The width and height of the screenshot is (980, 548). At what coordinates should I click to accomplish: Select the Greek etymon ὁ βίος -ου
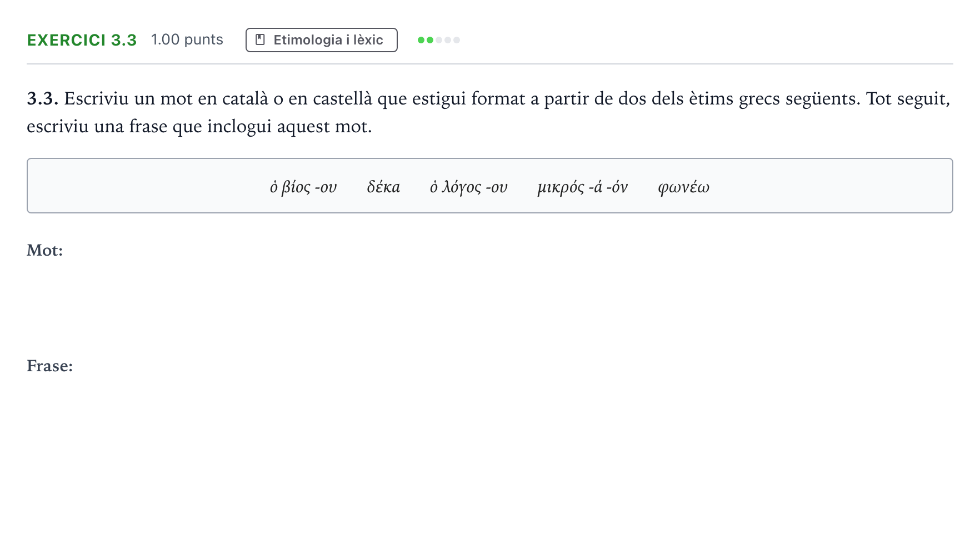(x=303, y=187)
